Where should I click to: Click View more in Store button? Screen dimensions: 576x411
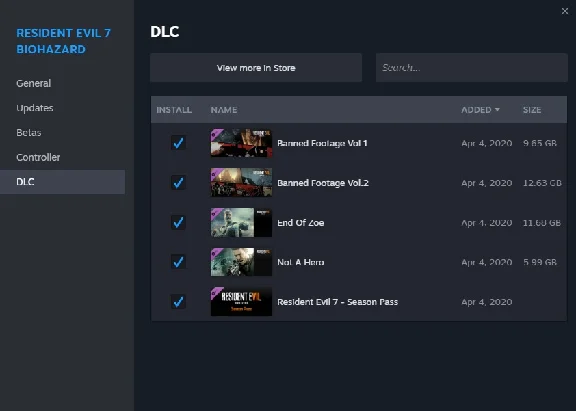coord(256,68)
